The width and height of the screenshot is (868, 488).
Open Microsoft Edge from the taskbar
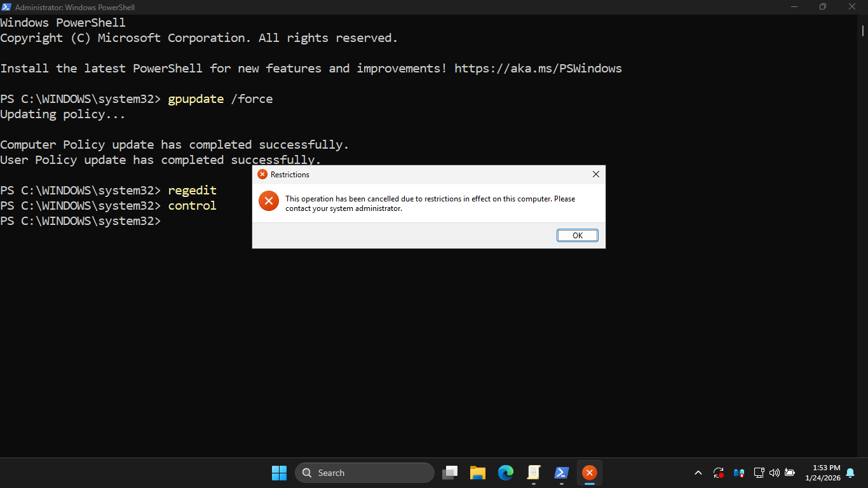coord(506,473)
